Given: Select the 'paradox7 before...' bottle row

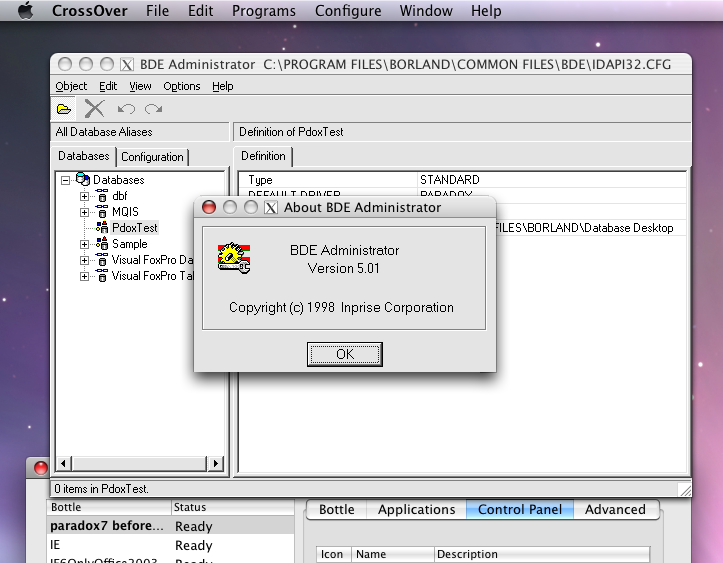Looking at the screenshot, I should [170, 526].
